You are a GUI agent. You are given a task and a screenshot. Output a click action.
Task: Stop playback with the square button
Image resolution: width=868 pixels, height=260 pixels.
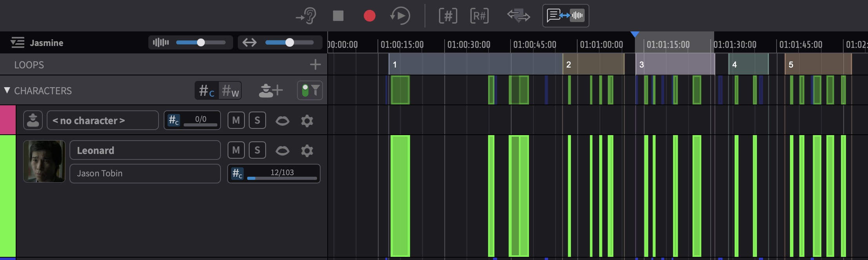pyautogui.click(x=338, y=16)
